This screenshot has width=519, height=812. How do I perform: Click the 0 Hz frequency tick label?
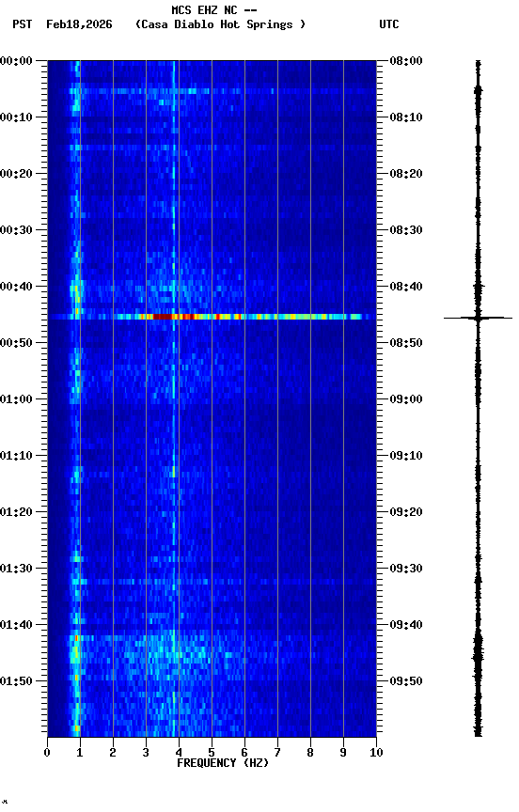[x=47, y=753]
